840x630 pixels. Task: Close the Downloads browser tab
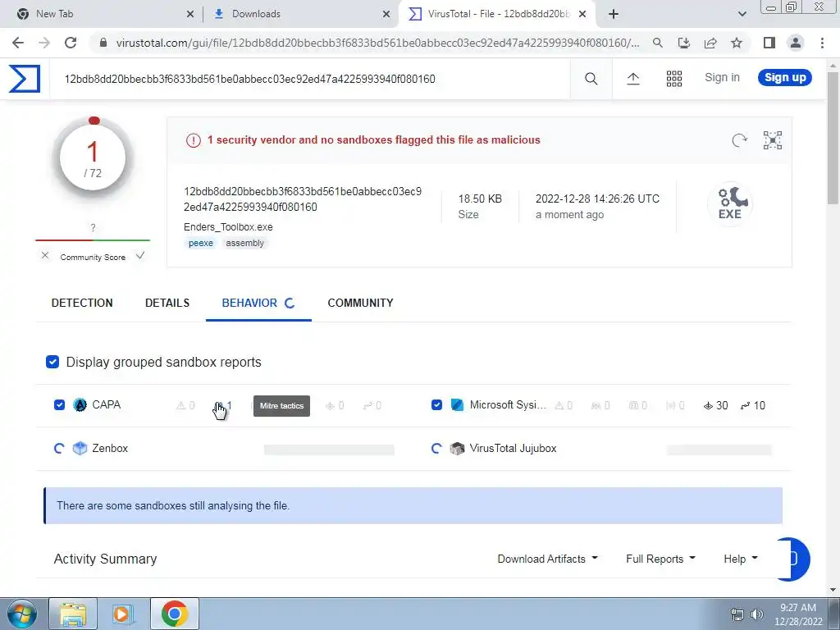386,14
